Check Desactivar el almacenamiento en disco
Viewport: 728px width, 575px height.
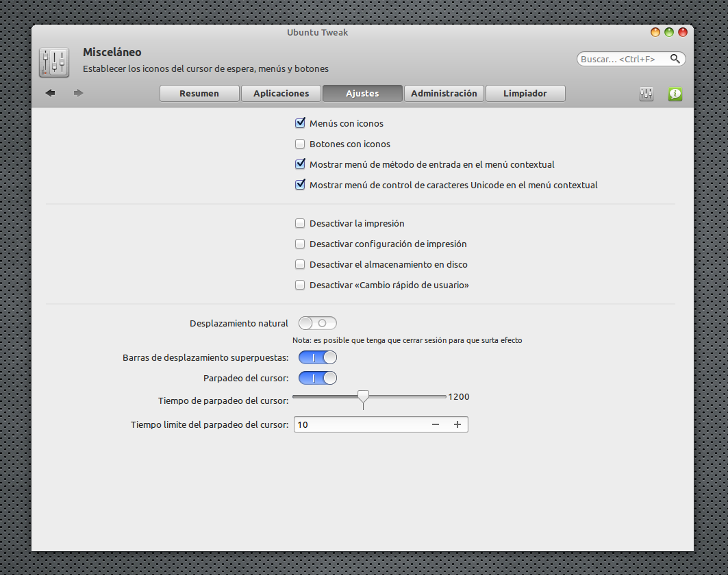[x=300, y=264]
